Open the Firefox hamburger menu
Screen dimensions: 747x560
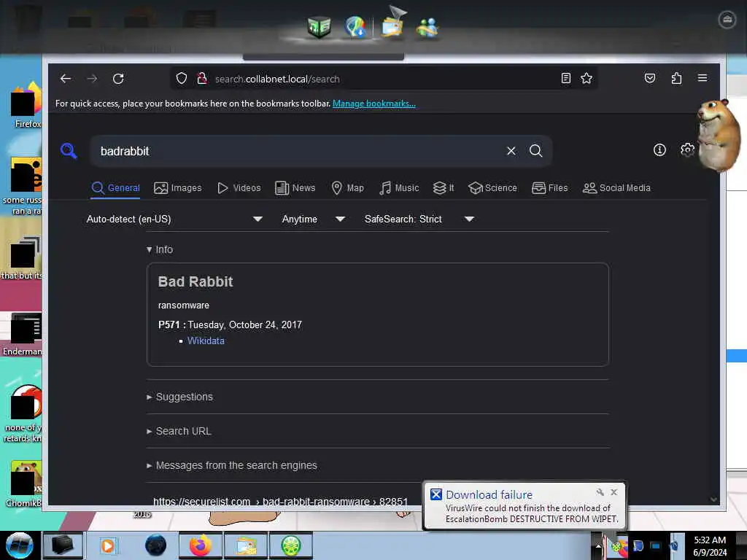tap(703, 78)
